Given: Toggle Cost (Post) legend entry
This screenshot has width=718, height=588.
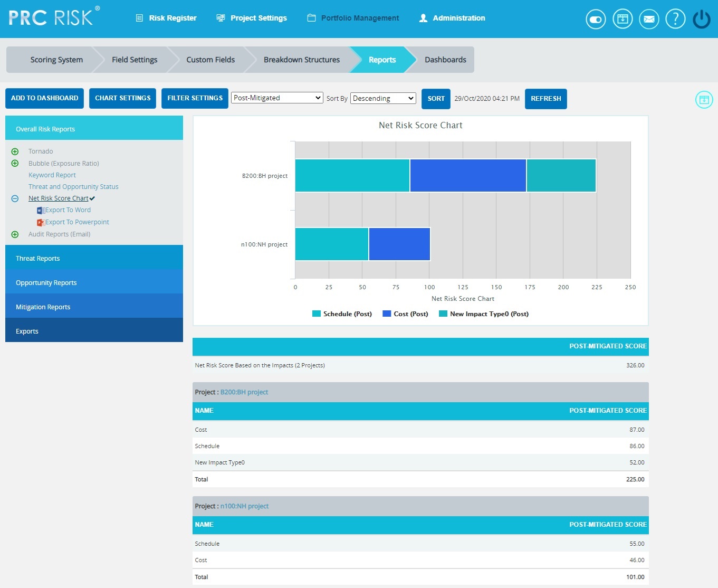Looking at the screenshot, I should (405, 314).
